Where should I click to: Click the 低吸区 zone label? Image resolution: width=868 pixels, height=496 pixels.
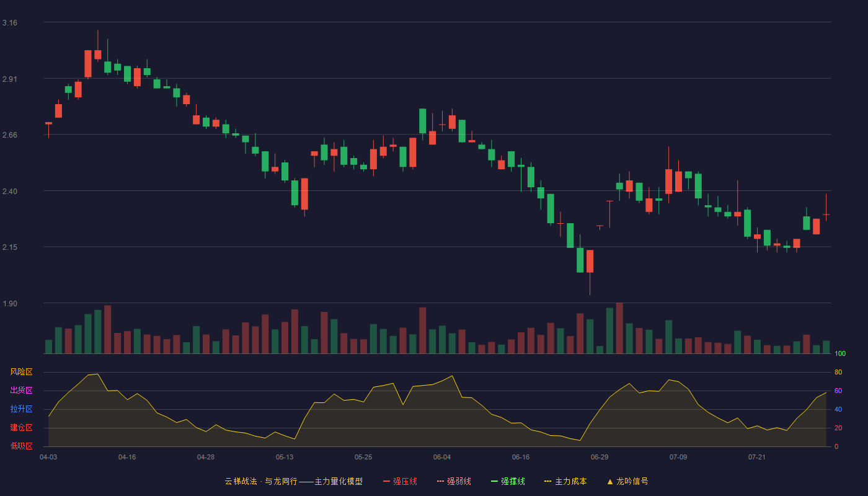coord(21,446)
